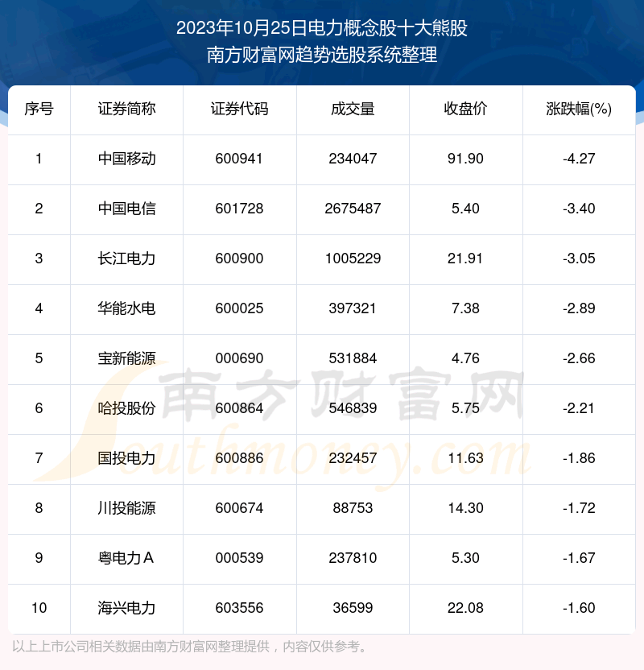Screen dimensions: 644x670
Task: Click change percentage -2.21
Action: [579, 408]
